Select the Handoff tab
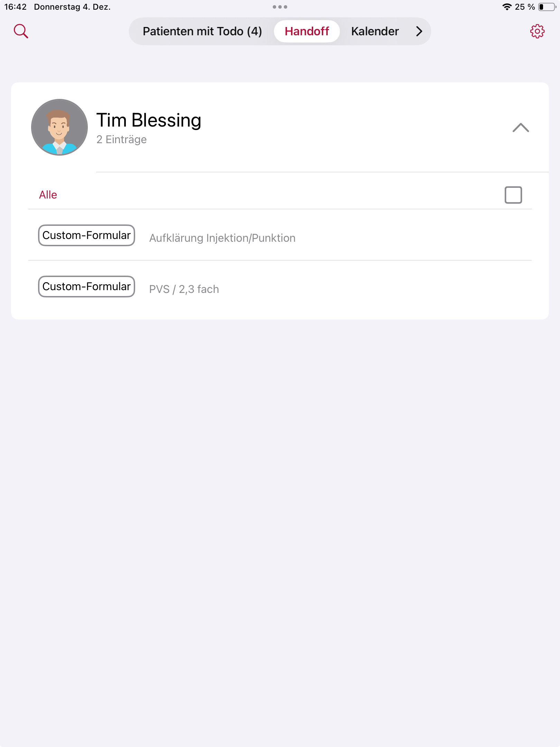The width and height of the screenshot is (560, 747). click(x=307, y=31)
